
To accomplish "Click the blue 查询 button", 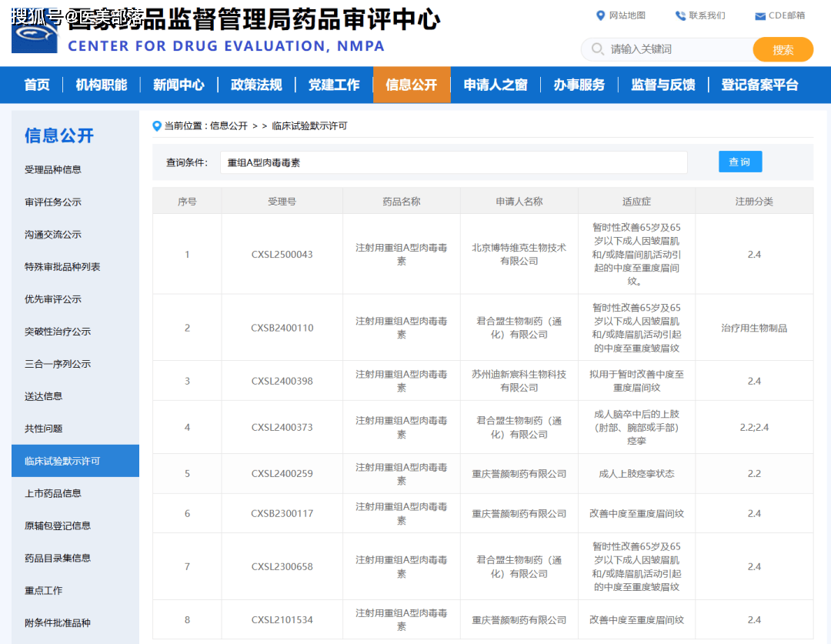I will [740, 162].
